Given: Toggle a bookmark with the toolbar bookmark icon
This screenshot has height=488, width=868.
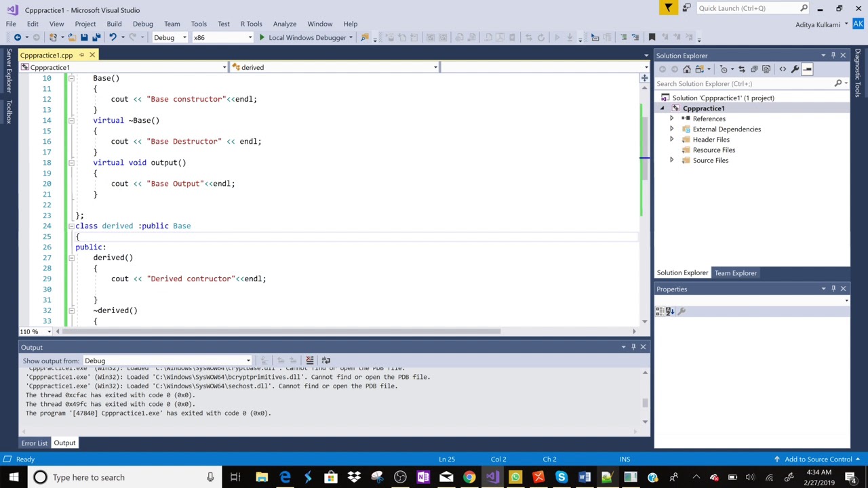Looking at the screenshot, I should tap(652, 37).
